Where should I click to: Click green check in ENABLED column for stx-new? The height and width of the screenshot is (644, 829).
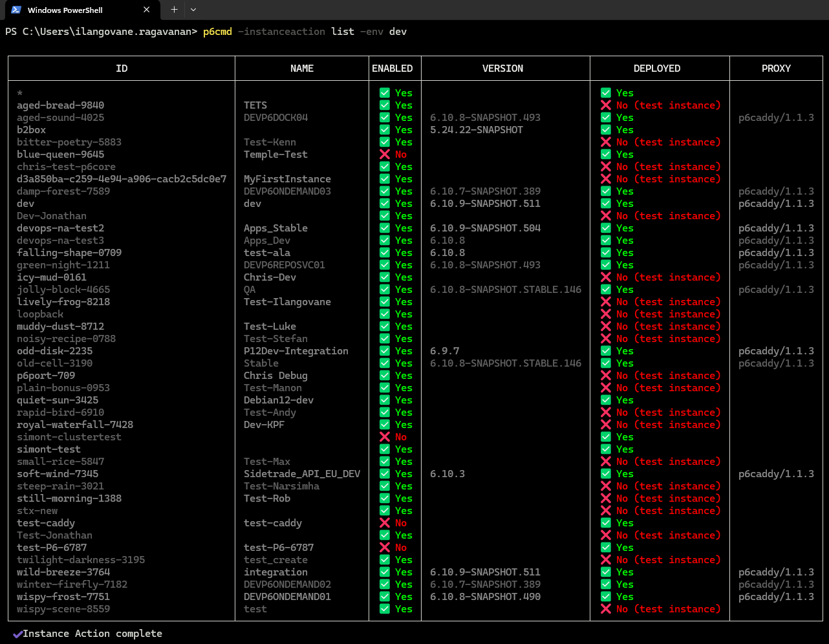(385, 511)
